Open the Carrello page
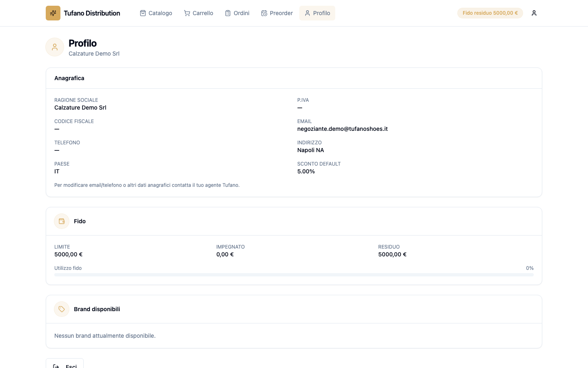This screenshot has height=368, width=588. [x=198, y=13]
